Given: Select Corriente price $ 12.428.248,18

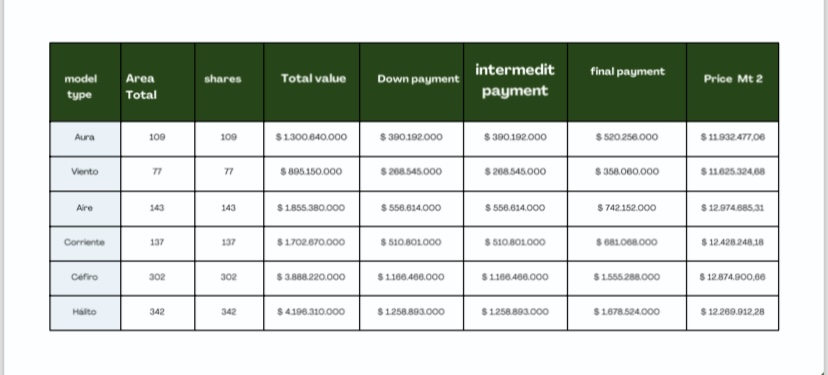Looking at the screenshot, I should (x=732, y=242).
